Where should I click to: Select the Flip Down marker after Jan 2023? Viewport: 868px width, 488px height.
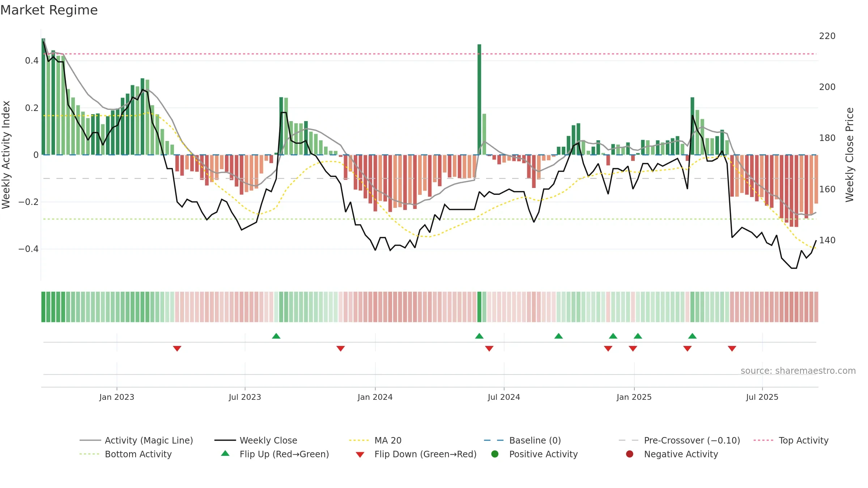[x=177, y=348]
